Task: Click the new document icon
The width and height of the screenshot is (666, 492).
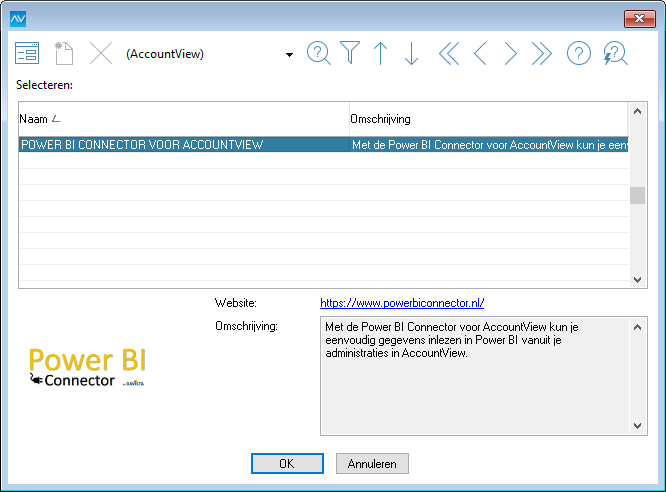Action: pos(64,53)
